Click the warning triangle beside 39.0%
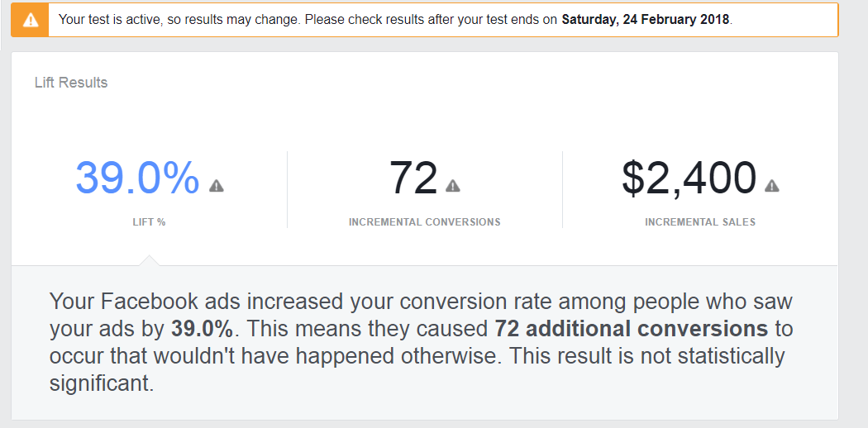This screenshot has height=428, width=868. [217, 186]
